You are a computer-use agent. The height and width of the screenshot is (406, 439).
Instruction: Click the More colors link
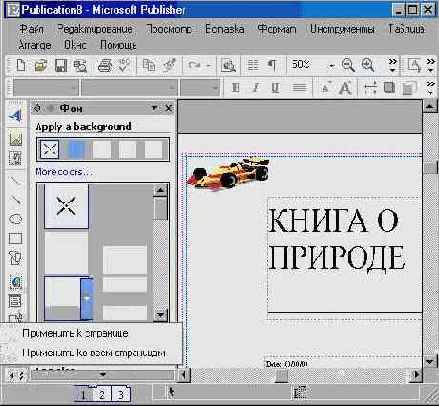coord(64,172)
